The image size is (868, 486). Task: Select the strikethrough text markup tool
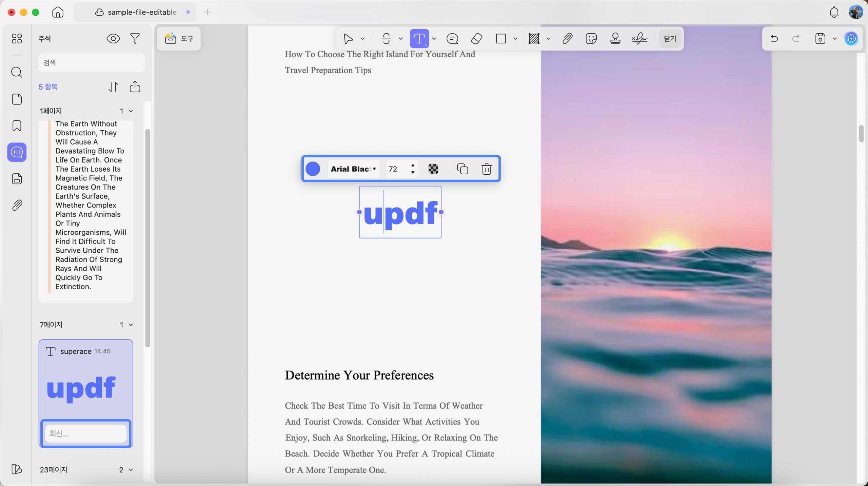pyautogui.click(x=386, y=39)
